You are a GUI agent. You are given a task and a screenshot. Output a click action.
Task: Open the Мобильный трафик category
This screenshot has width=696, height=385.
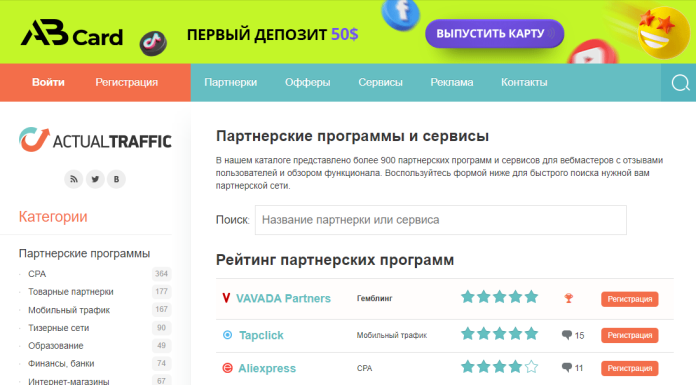tap(69, 310)
